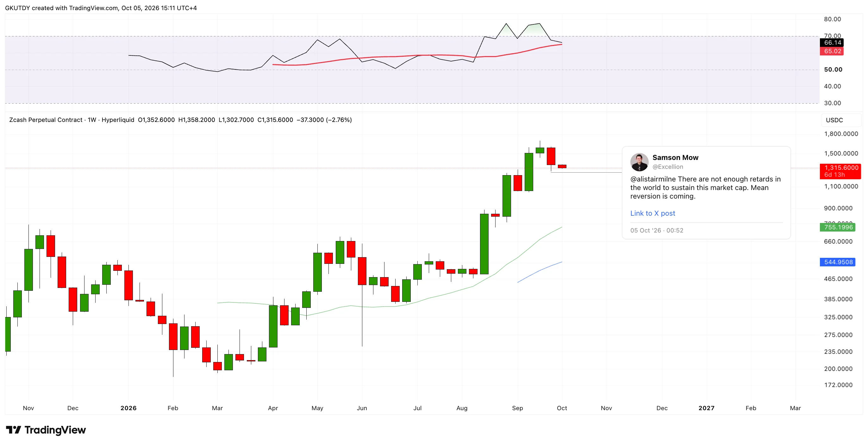The width and height of the screenshot is (868, 445).
Task: Click the 30.00 RSI scale label
Action: [832, 103]
